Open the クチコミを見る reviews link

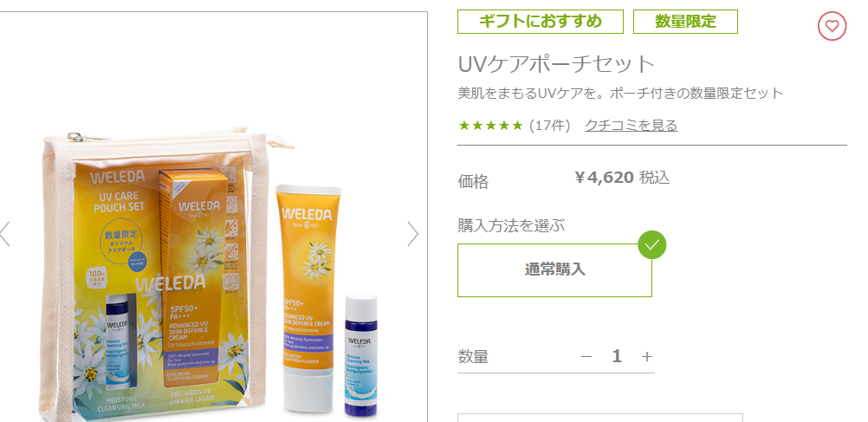631,126
